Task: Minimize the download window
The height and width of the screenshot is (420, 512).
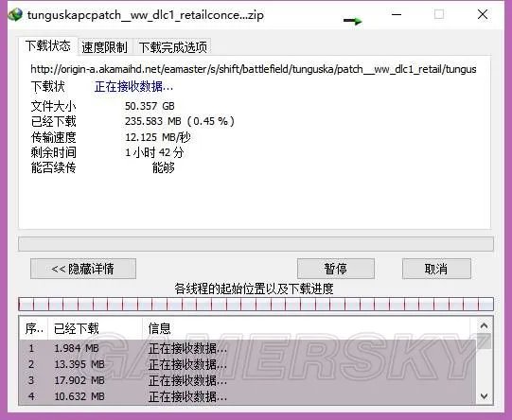Action: click(x=397, y=15)
